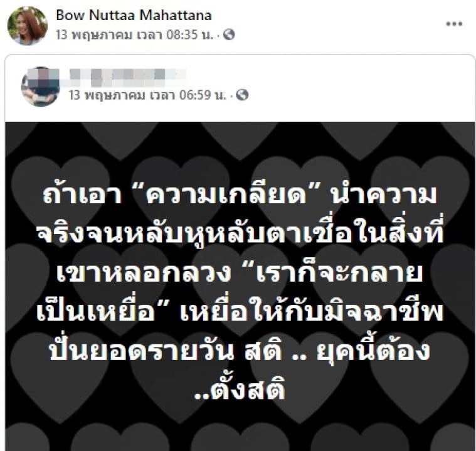Click the phrase "เขาหลอกลวง" in the image
This screenshot has width=476, height=451.
pos(144,273)
